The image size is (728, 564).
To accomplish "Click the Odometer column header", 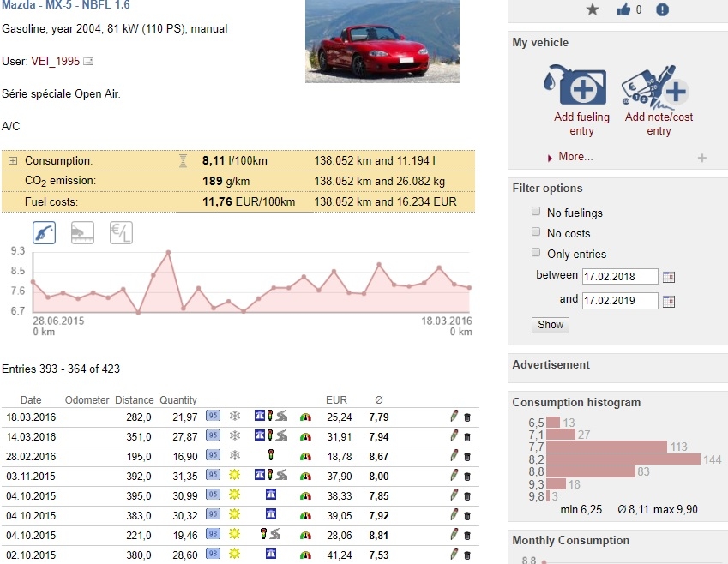I will [x=87, y=400].
